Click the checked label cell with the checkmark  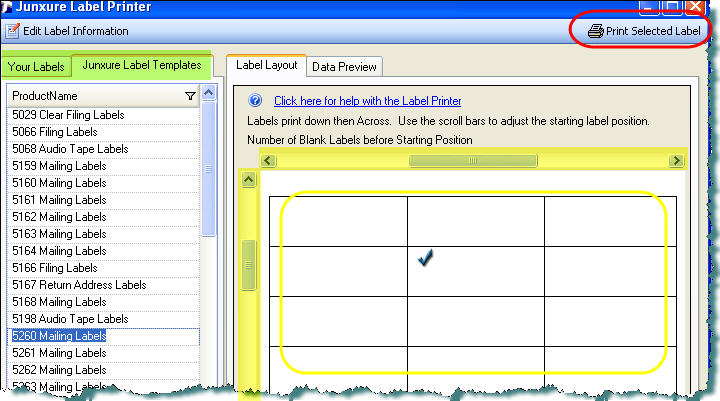tap(476, 271)
